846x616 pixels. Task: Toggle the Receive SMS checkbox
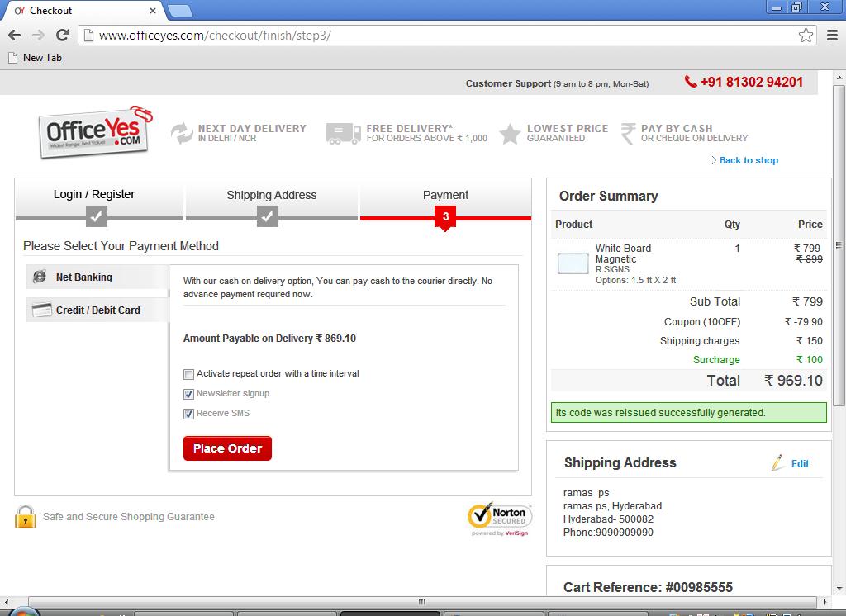[189, 414]
